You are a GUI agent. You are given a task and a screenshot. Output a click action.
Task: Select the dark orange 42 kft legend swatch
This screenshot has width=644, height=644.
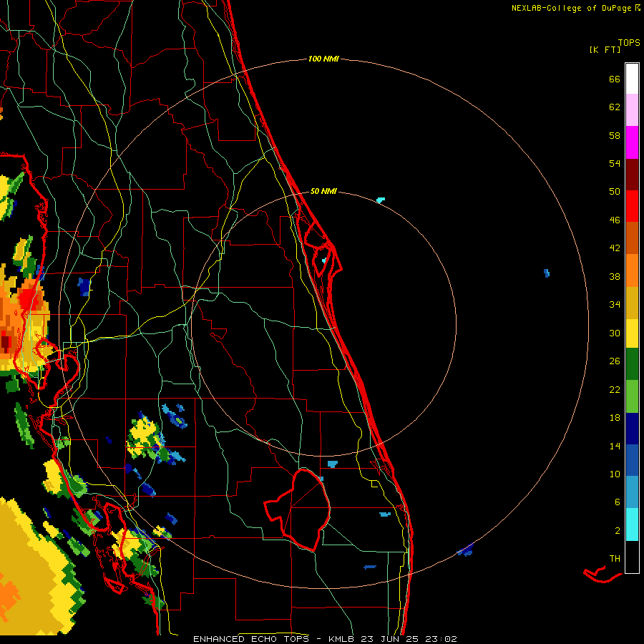point(632,238)
